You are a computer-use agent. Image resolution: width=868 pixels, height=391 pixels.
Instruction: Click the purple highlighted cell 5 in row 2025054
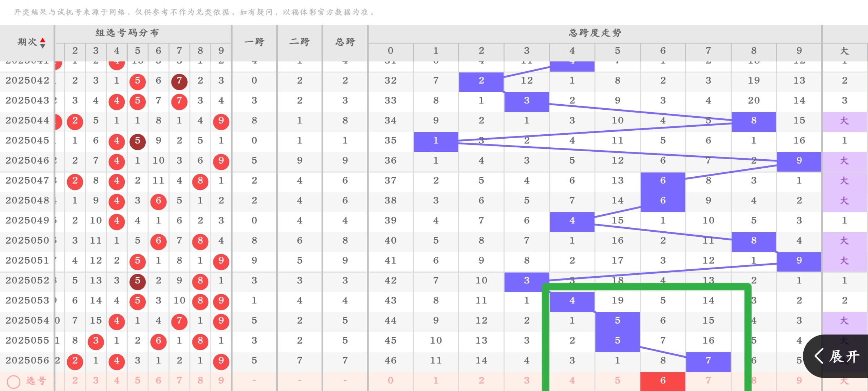(x=617, y=321)
